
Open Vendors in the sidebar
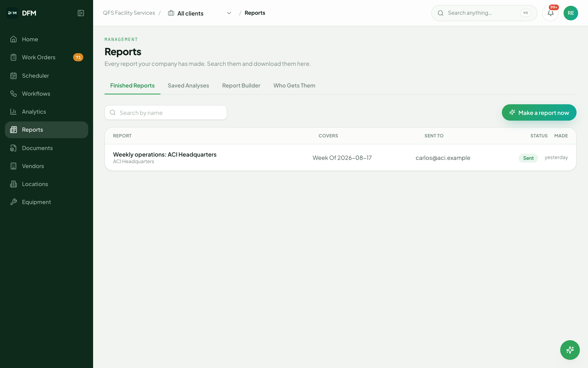pos(46,166)
